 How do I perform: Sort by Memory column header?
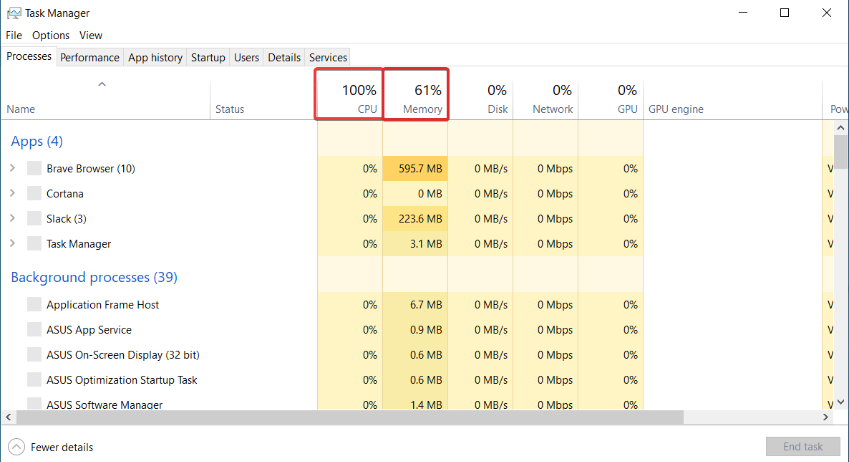point(415,96)
